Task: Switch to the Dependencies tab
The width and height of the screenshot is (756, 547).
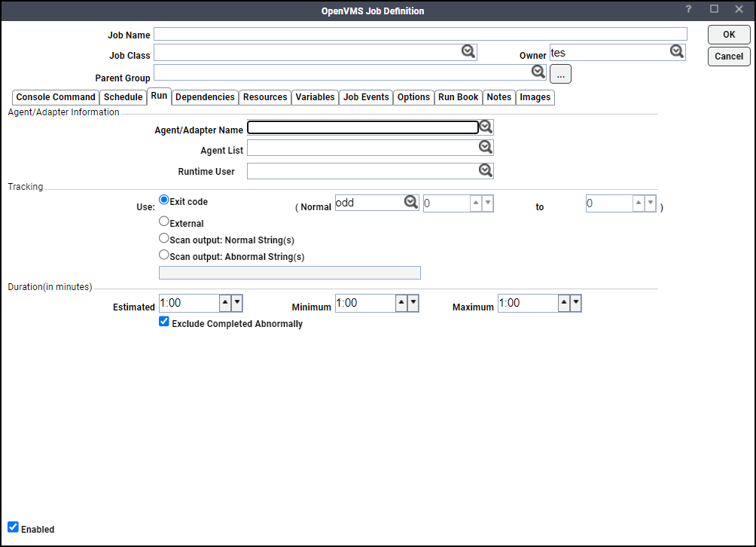Action: (x=205, y=97)
